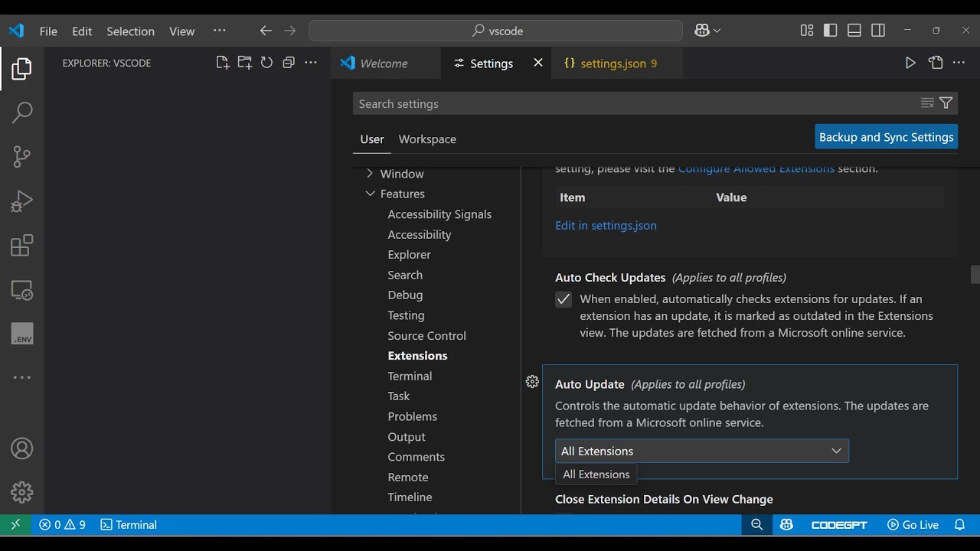
Task: Switch to the Welcome tab
Action: click(x=384, y=64)
